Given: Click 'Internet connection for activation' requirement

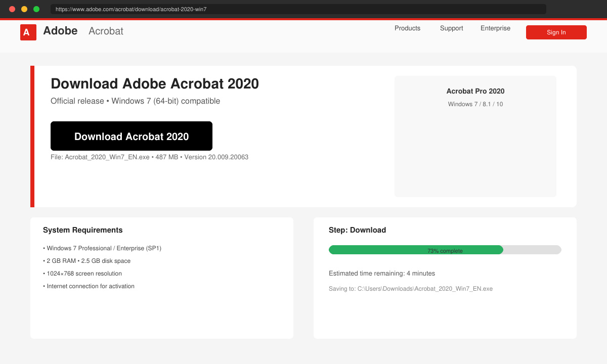Looking at the screenshot, I should pyautogui.click(x=89, y=286).
